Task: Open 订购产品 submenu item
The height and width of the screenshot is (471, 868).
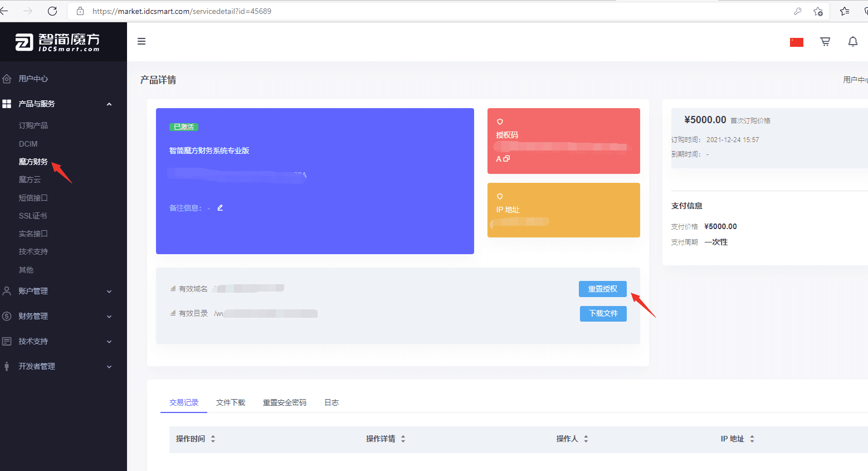Action: [33, 125]
